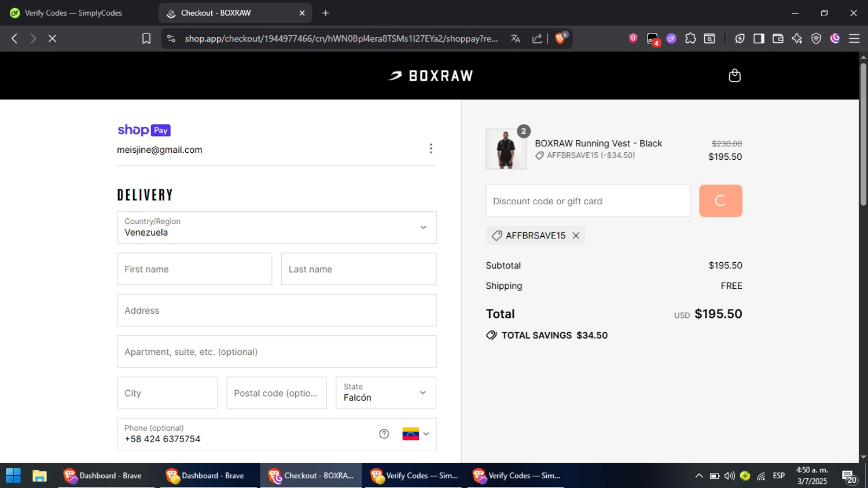Viewport: 868px width, 488px height.
Task: Click the translate page icon
Action: [516, 38]
